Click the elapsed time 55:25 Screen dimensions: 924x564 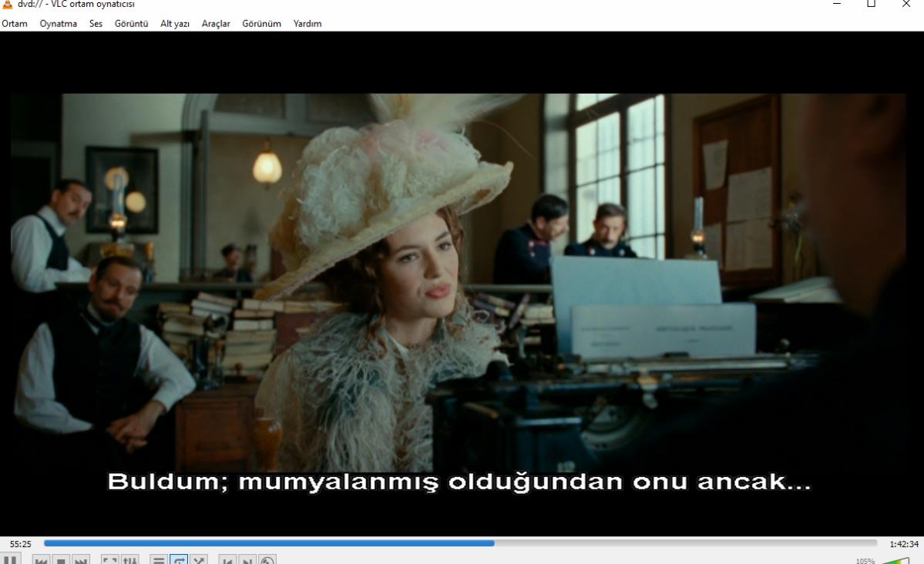coord(21,544)
